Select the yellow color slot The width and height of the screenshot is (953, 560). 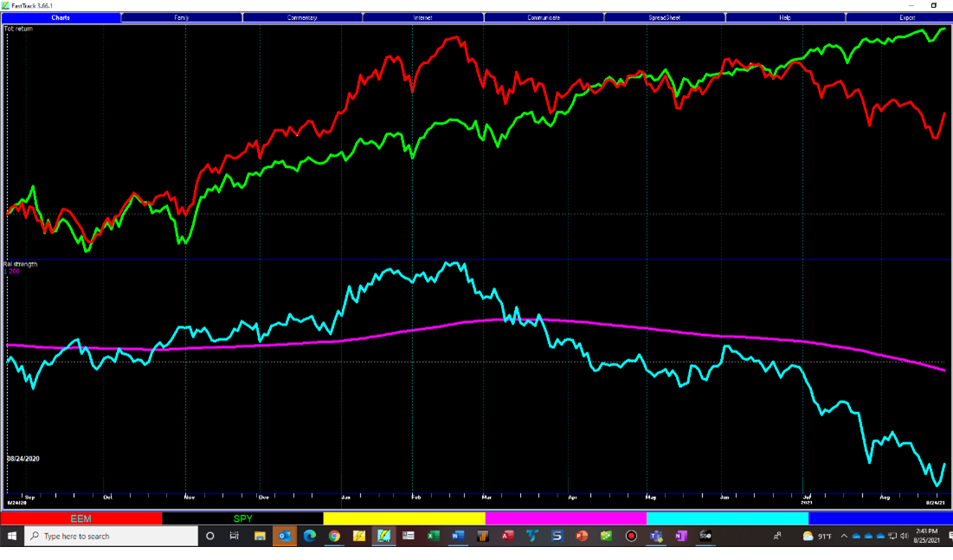404,518
